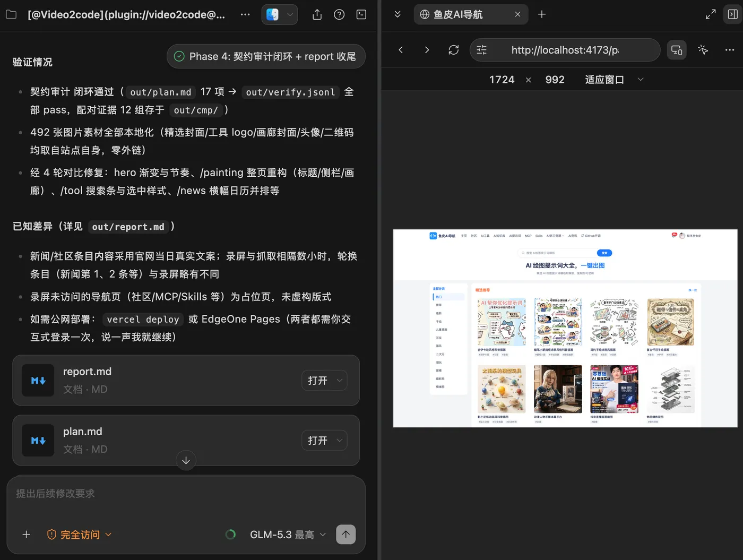Image resolution: width=743 pixels, height=560 pixels.
Task: Toggle the right sidebar panel icon
Action: (x=733, y=14)
